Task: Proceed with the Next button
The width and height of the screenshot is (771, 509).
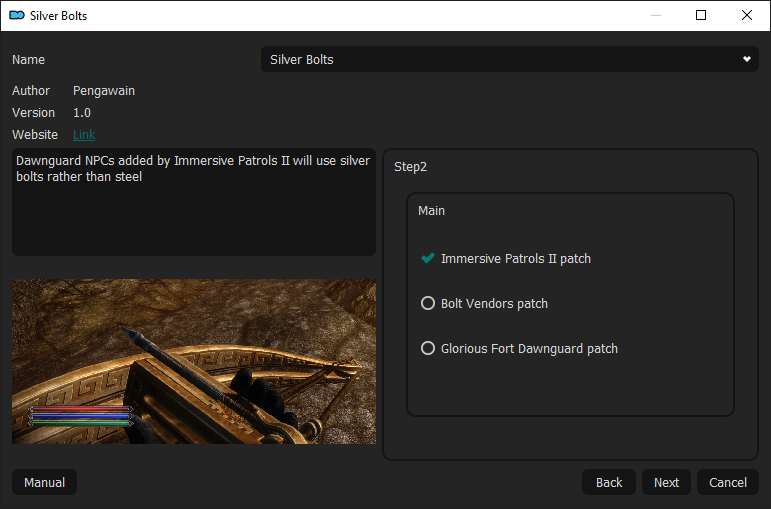Action: (666, 482)
